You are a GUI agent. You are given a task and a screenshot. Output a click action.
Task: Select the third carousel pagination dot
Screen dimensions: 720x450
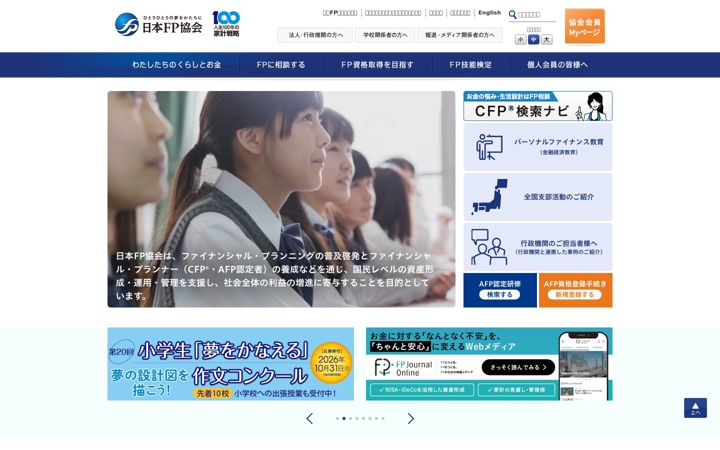(x=350, y=418)
